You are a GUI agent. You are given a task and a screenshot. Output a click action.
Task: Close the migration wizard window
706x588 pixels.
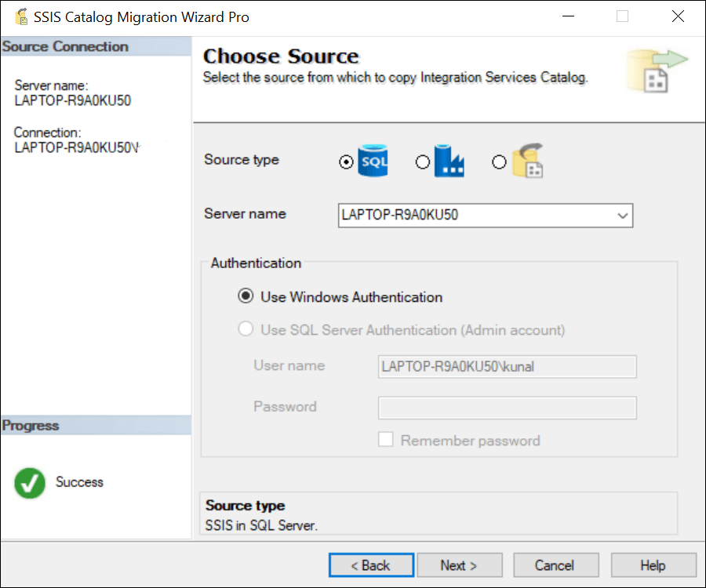click(x=678, y=16)
